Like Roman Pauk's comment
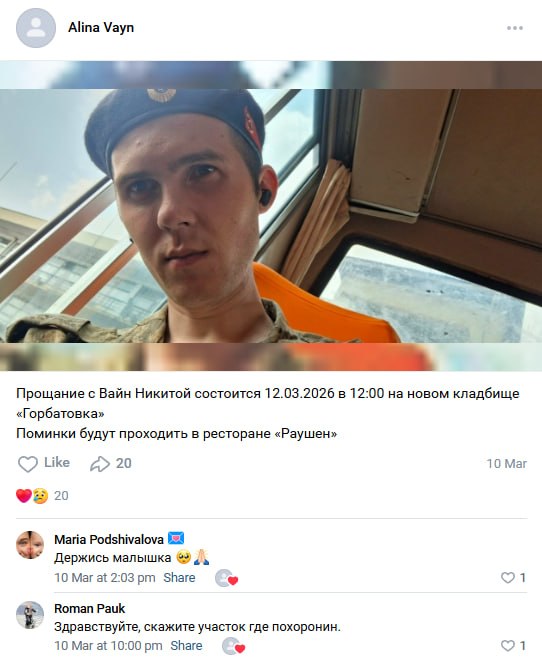 tap(513, 645)
